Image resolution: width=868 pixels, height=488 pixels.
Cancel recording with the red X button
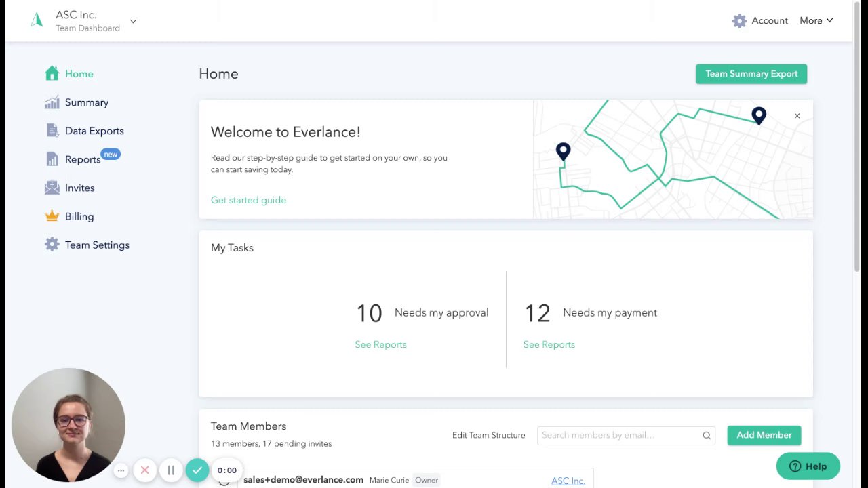(x=144, y=470)
